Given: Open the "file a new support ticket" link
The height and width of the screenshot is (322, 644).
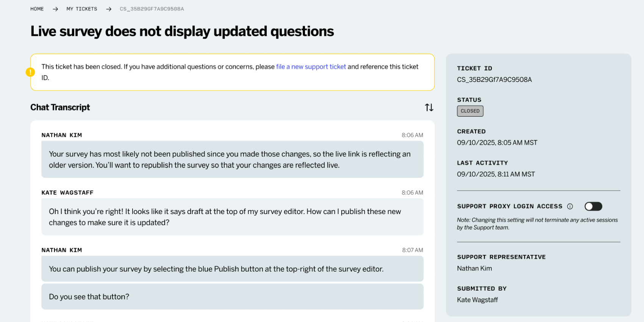Looking at the screenshot, I should coord(311,67).
